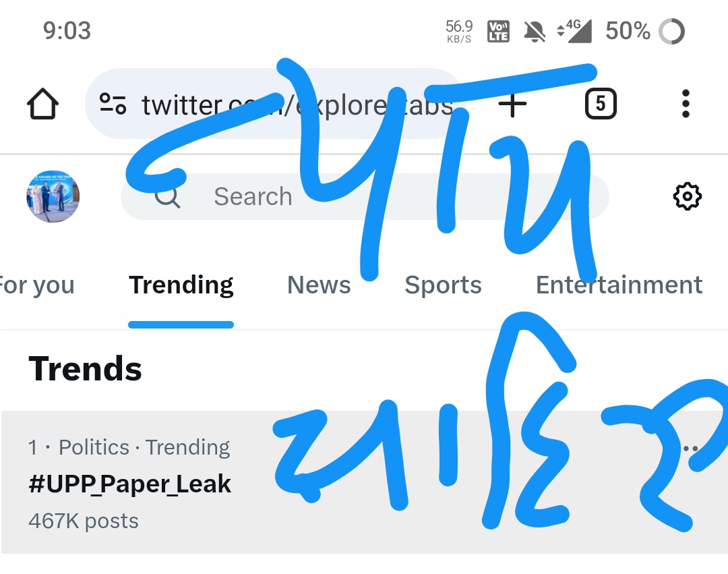
Task: Tap the muted notifications bell status icon
Action: click(535, 32)
